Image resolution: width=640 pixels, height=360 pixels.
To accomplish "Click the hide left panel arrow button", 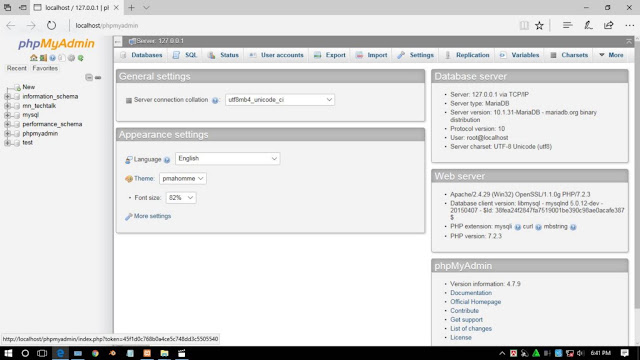I will coord(118,41).
